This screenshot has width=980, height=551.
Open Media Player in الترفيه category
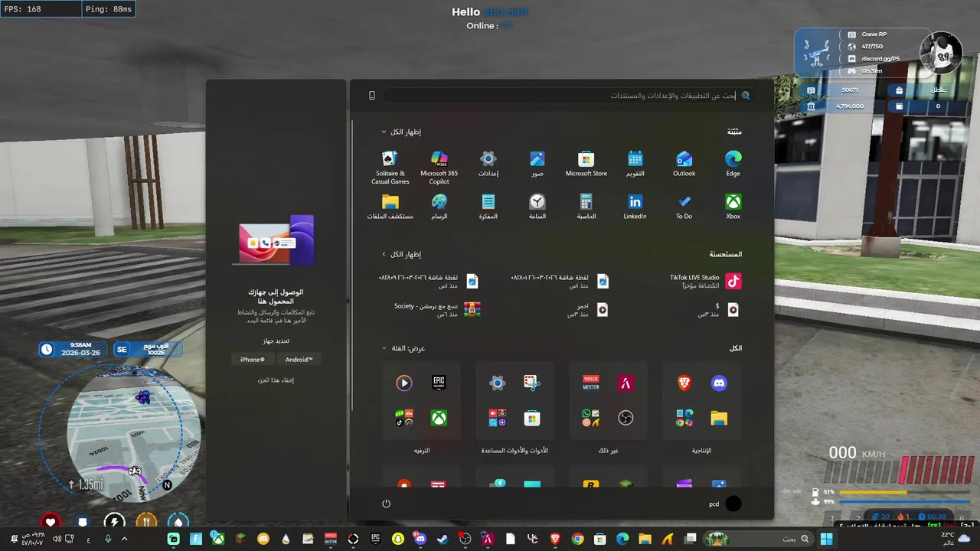pos(404,383)
